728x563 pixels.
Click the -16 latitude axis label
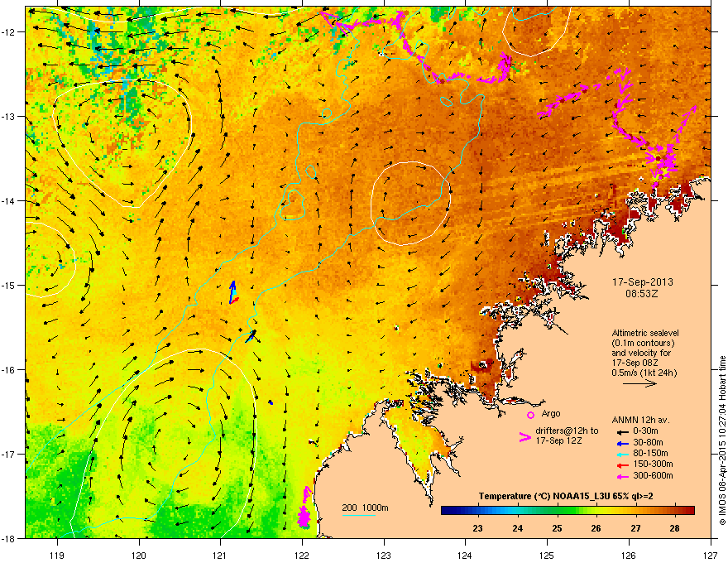click(8, 370)
